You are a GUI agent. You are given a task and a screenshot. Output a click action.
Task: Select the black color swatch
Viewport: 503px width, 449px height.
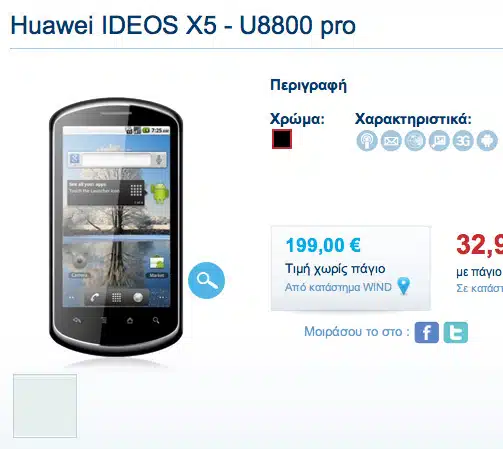pyautogui.click(x=282, y=139)
